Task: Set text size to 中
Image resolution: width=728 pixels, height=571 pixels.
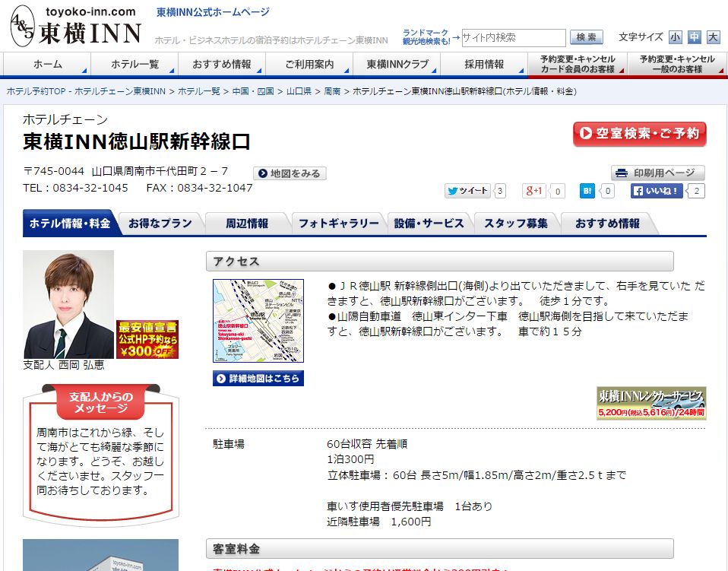Action: tap(694, 37)
